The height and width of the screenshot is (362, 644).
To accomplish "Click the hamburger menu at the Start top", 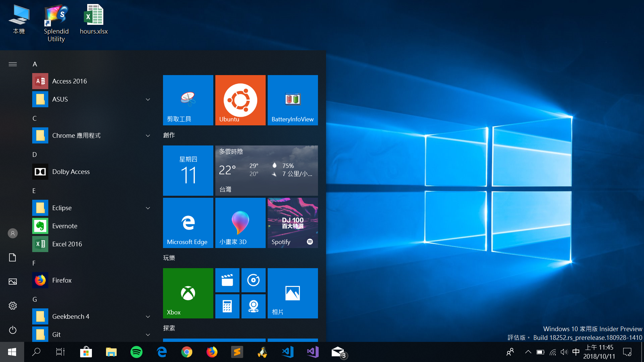I will pos(13,64).
